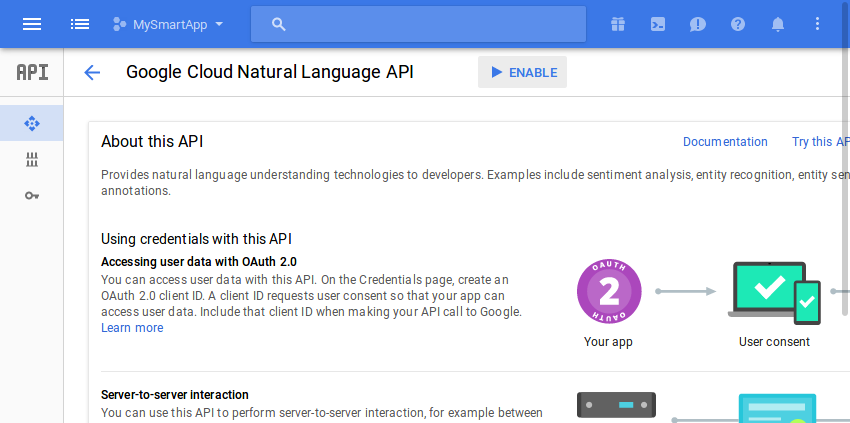Open the three-dot more options menu

coord(817,24)
